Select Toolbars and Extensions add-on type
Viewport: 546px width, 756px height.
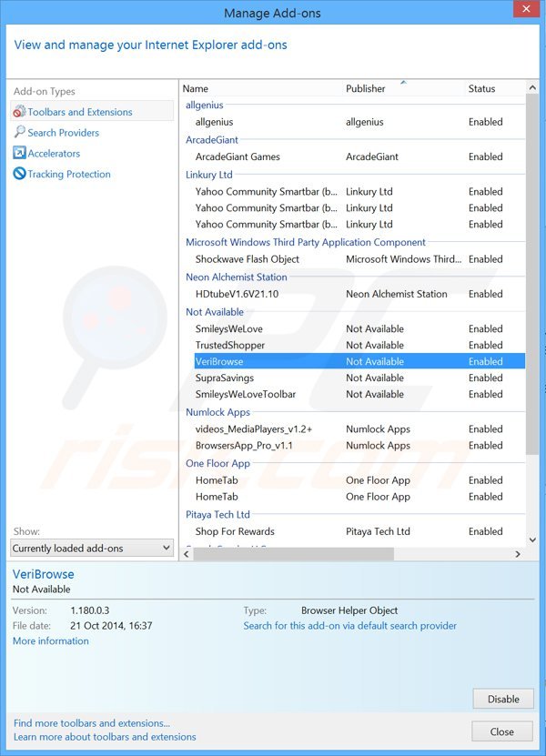point(92,111)
